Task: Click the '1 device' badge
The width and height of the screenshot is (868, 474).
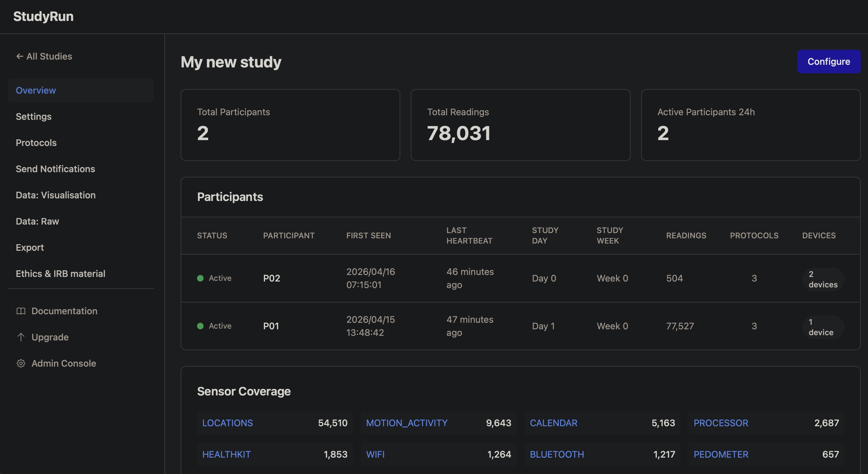Action: (x=823, y=327)
